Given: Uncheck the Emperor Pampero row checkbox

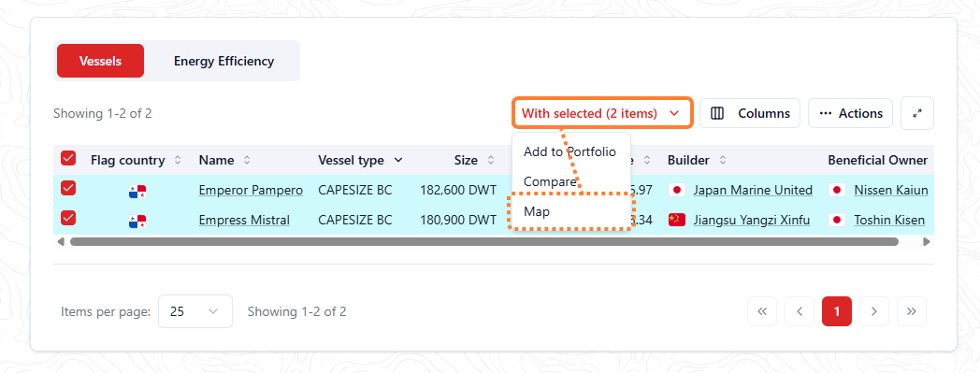Looking at the screenshot, I should tap(68, 188).
